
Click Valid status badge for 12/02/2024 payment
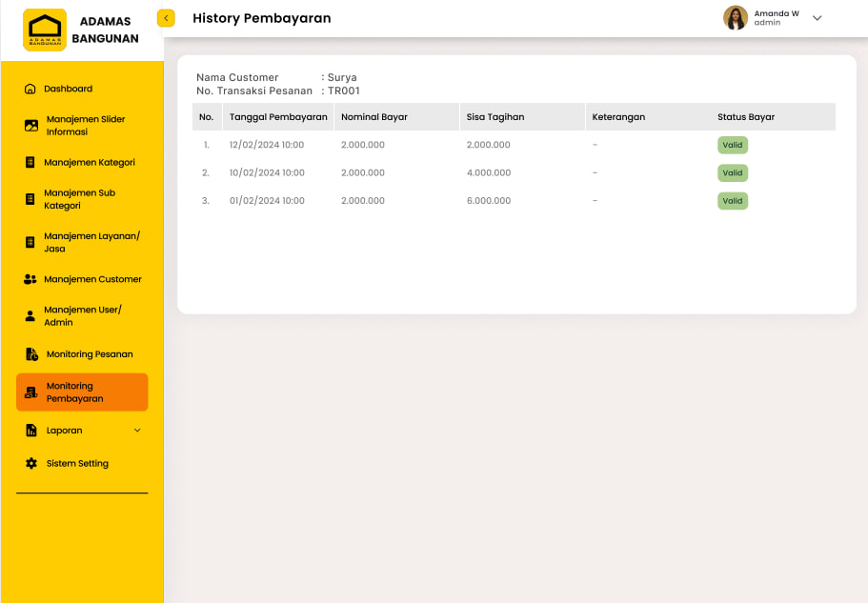[x=733, y=145]
